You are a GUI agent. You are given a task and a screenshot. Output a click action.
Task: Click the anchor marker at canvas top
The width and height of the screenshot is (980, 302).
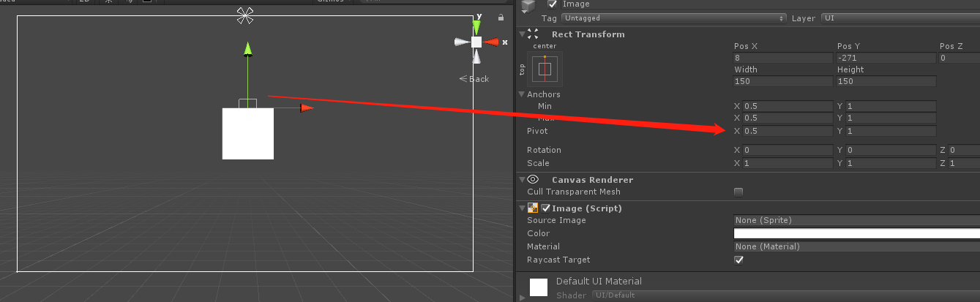click(245, 15)
